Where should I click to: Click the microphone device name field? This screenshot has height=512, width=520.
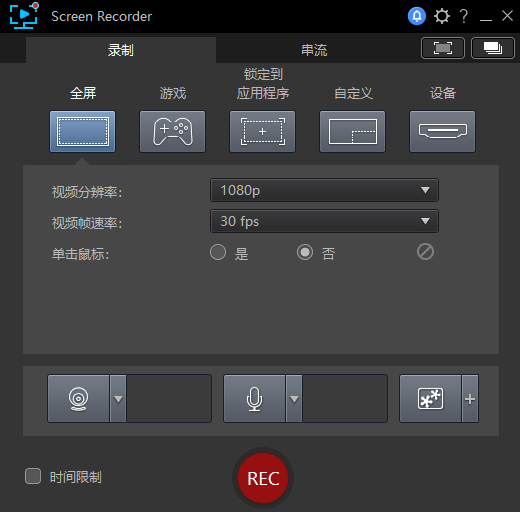pyautogui.click(x=345, y=399)
